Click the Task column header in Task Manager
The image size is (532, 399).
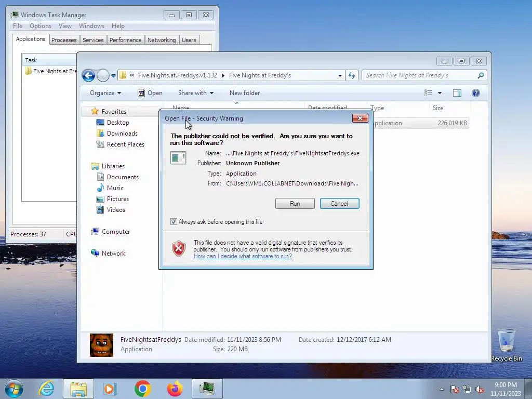click(x=49, y=60)
